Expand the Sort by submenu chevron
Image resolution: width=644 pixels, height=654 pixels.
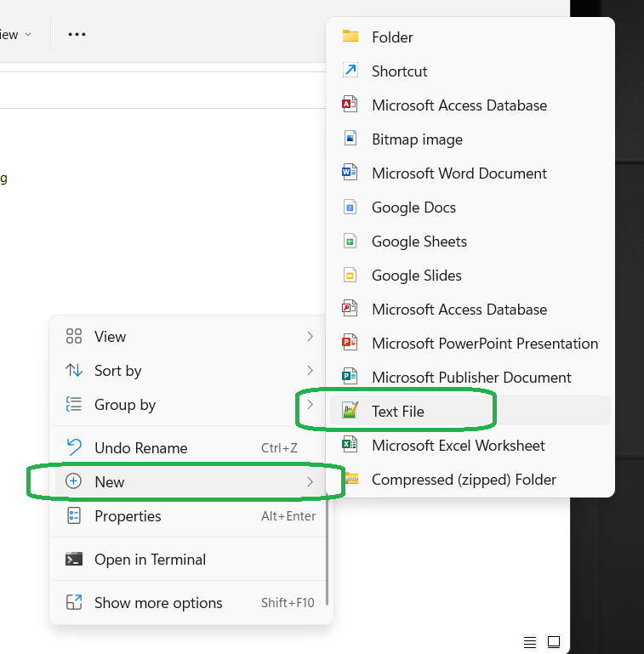(x=310, y=370)
